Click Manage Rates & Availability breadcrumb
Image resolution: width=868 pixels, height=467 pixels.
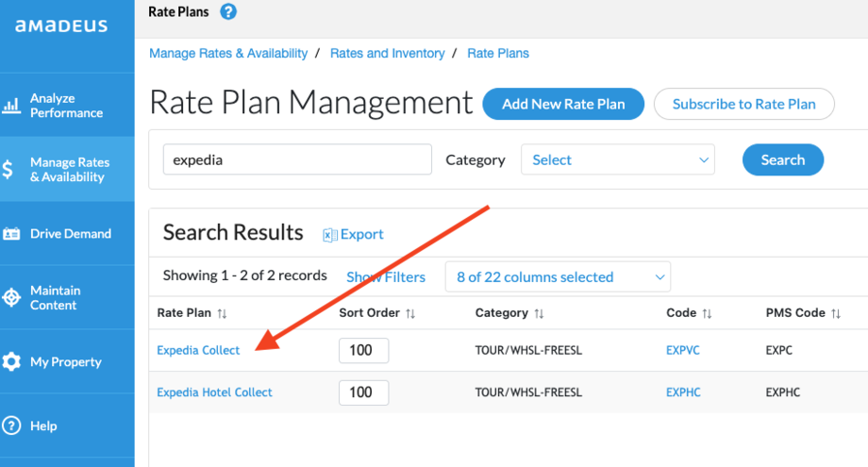[x=228, y=53]
